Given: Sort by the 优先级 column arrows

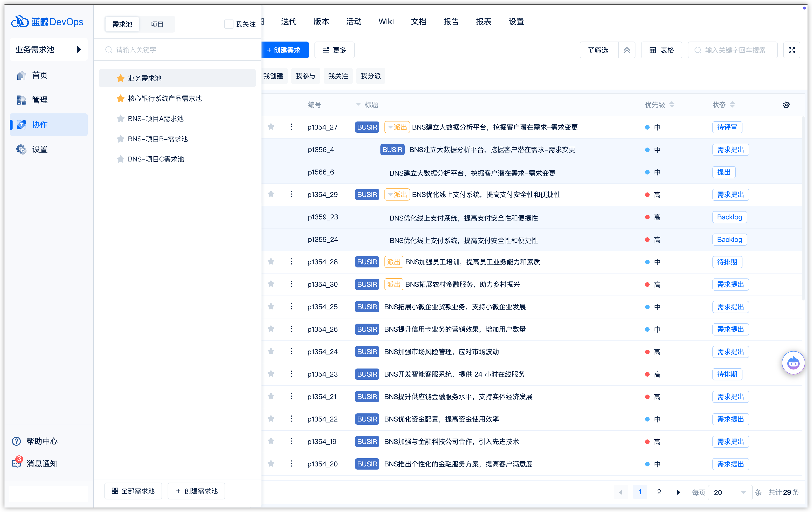Looking at the screenshot, I should click(671, 105).
